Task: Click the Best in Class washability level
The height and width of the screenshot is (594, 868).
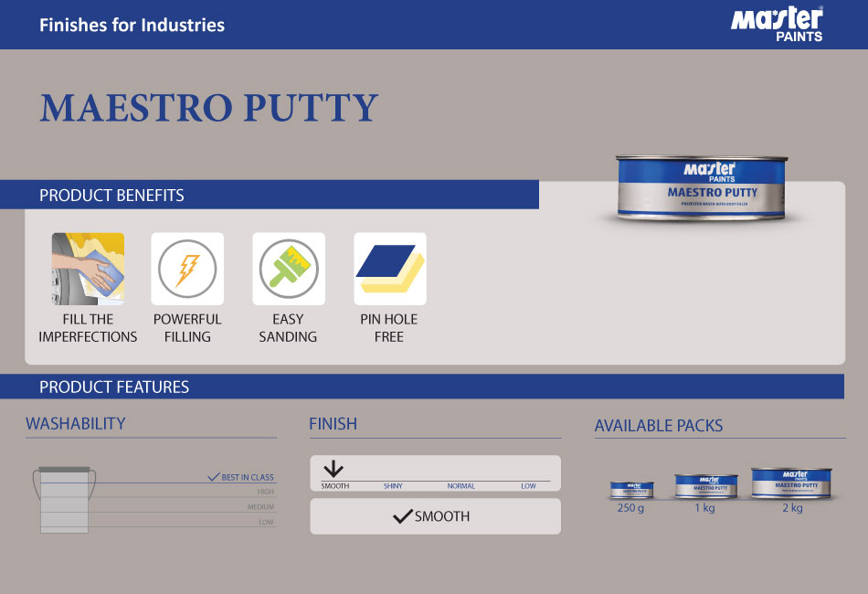Action: pyautogui.click(x=248, y=477)
